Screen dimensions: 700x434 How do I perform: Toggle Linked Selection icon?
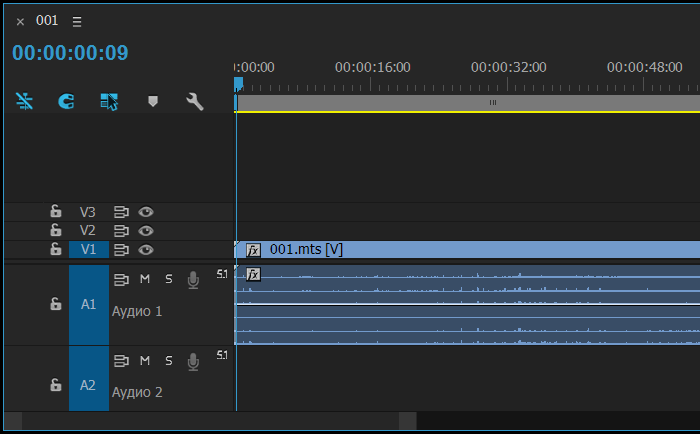click(109, 101)
